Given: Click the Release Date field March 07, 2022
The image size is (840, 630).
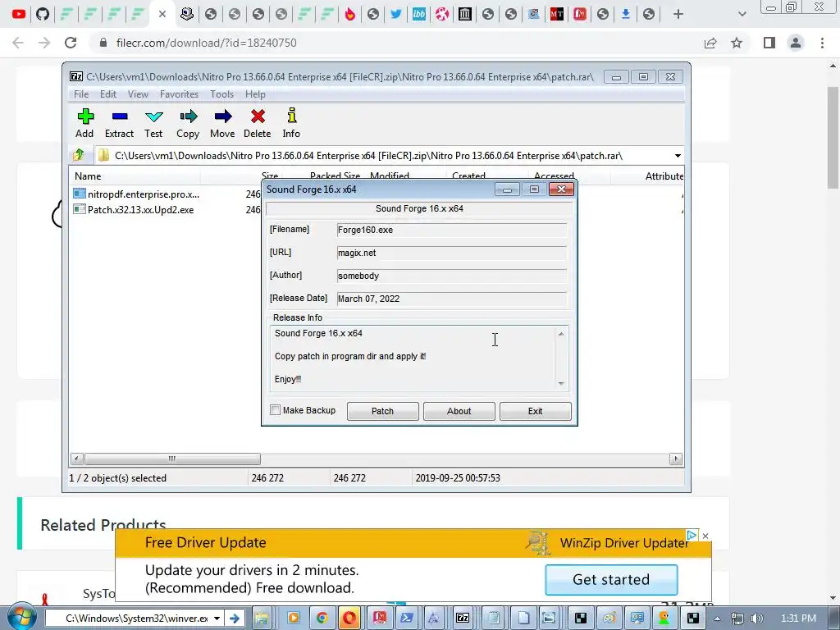Looking at the screenshot, I should 452,299.
